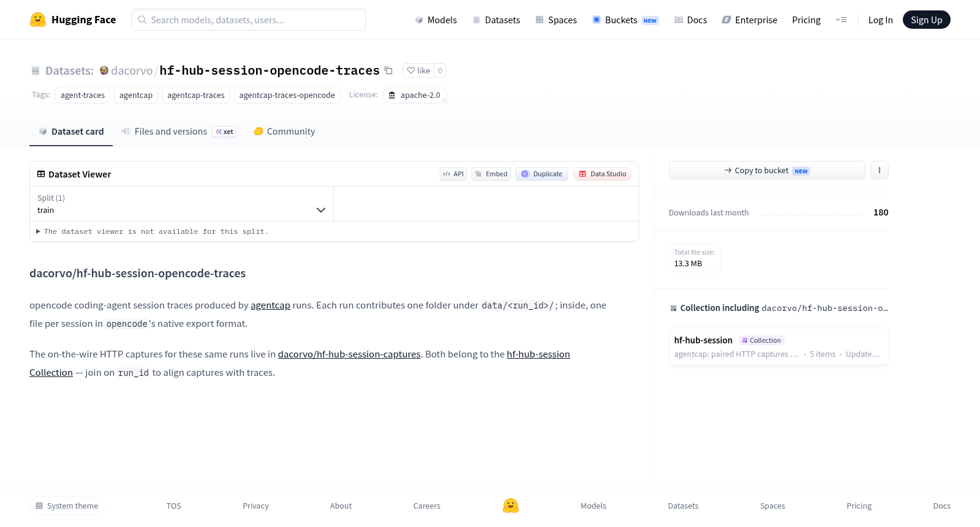Click the downloads count 180

coord(881,212)
